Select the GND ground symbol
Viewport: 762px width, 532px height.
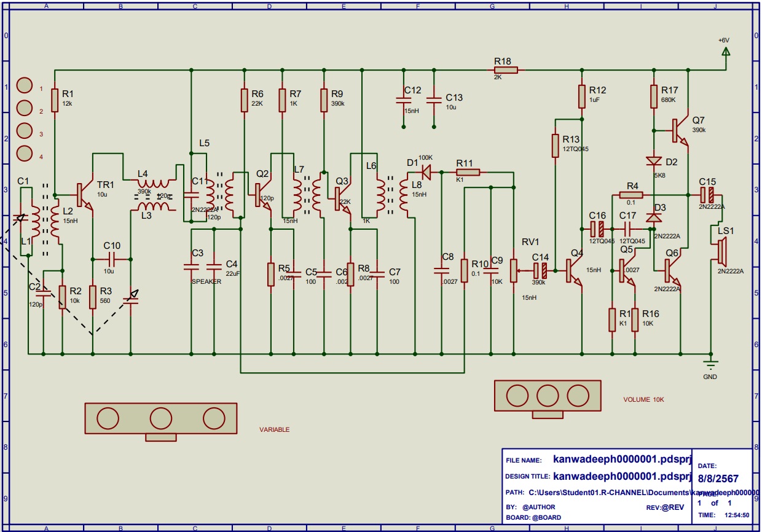(711, 363)
